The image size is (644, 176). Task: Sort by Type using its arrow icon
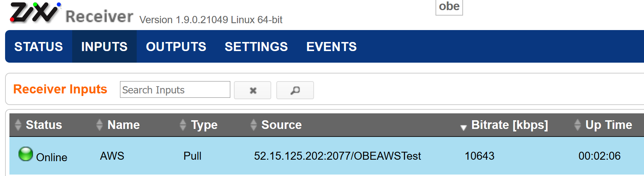[183, 125]
